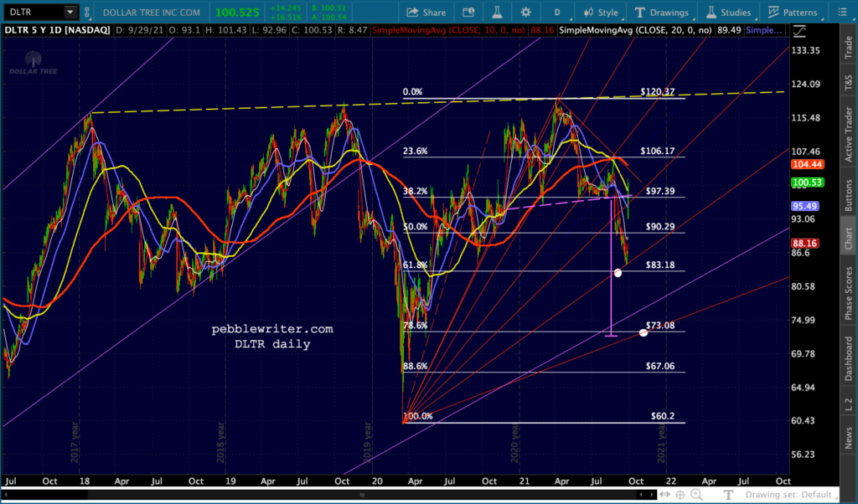Click the $90.29 Fibonacci level label
This screenshot has height=504, width=858.
[660, 226]
